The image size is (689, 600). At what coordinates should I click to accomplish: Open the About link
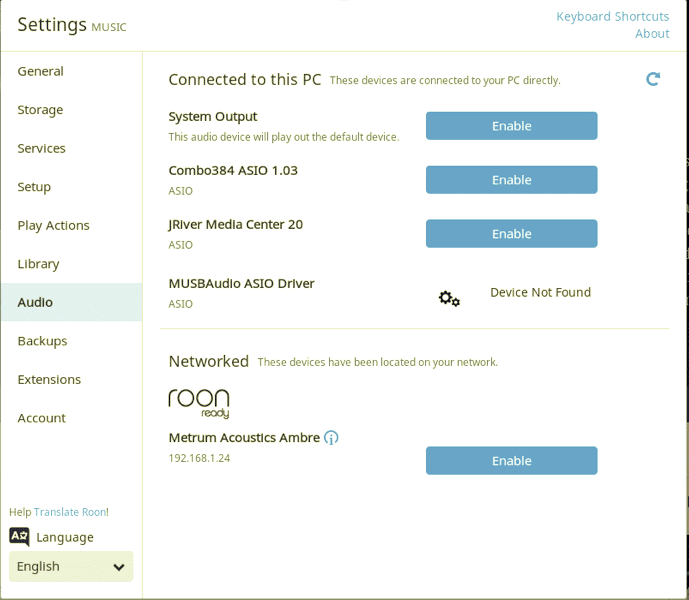(652, 34)
